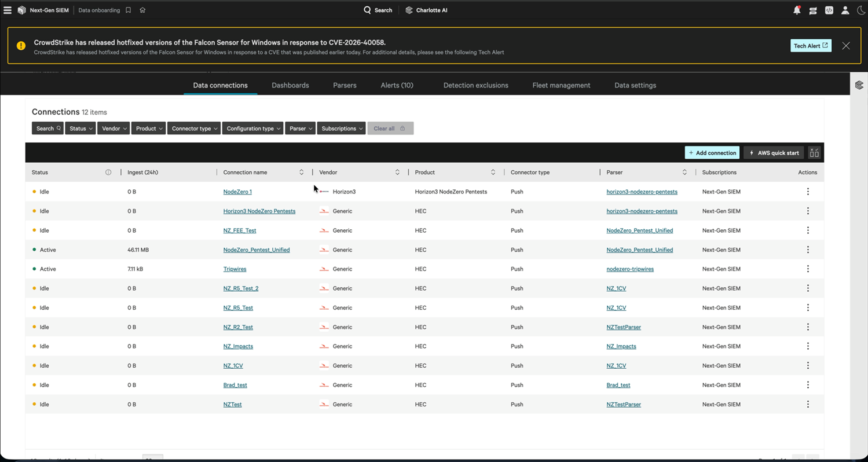Expand the Parser filter dropdown
This screenshot has height=462, width=868.
[300, 129]
